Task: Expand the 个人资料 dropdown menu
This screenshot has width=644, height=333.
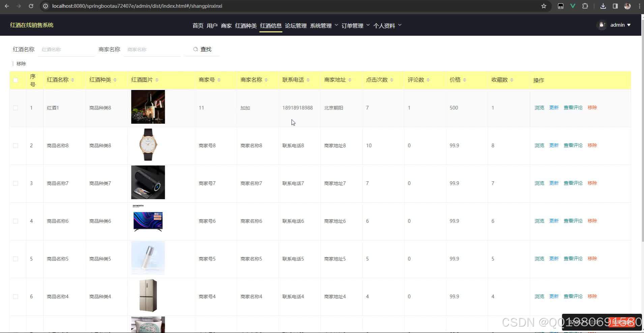Action: point(387,26)
